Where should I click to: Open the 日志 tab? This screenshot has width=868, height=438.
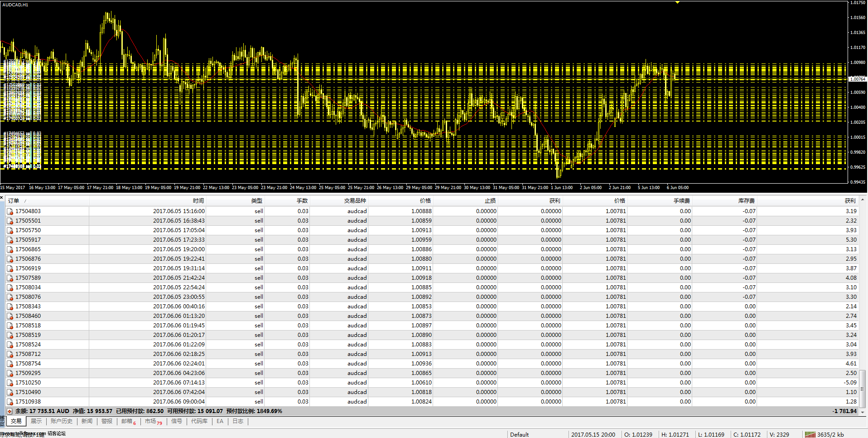click(x=238, y=421)
